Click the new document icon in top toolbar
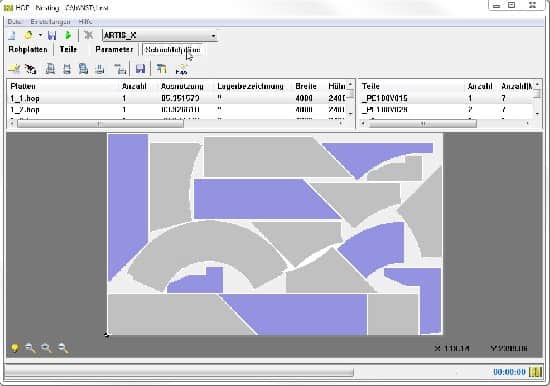 point(12,35)
